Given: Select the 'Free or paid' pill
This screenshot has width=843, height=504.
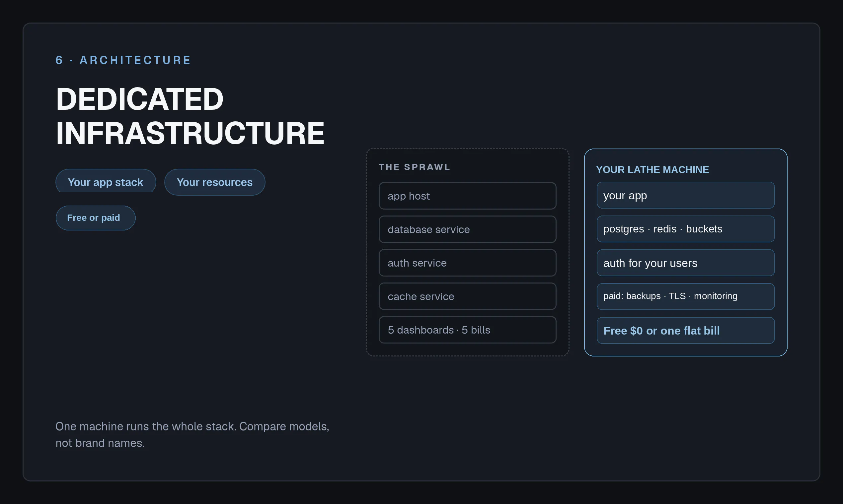Looking at the screenshot, I should click(x=96, y=218).
